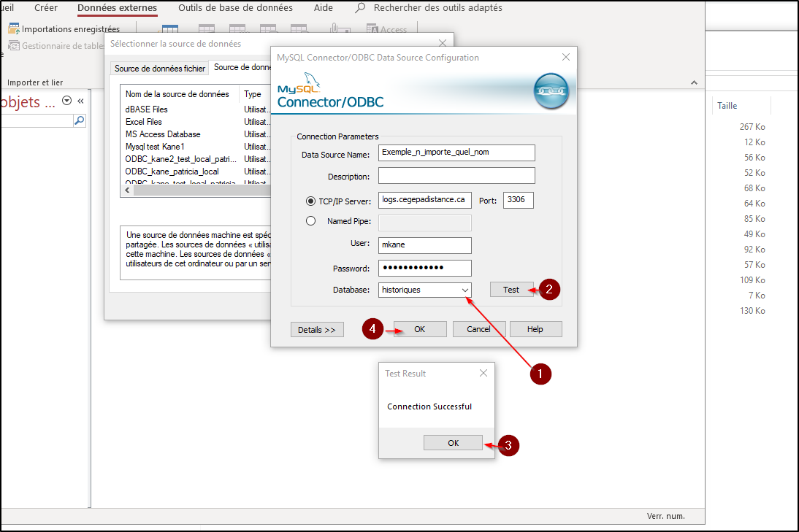The height and width of the screenshot is (532, 799).
Task: Expand the Details >> section
Action: tap(316, 329)
